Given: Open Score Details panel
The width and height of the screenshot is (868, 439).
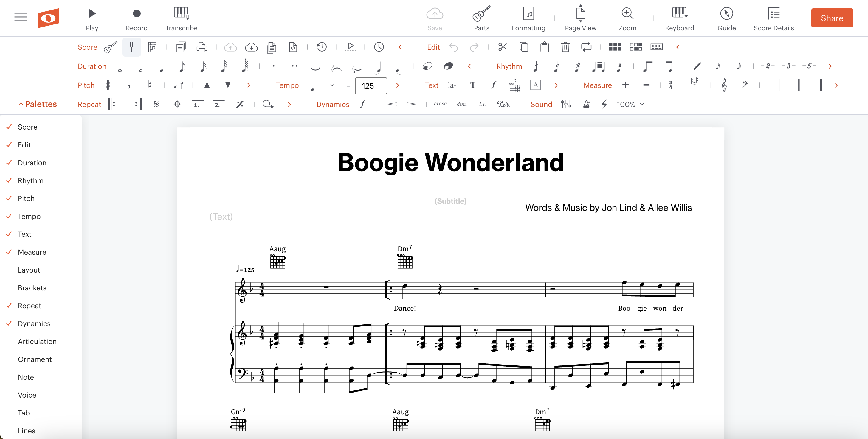Looking at the screenshot, I should click(x=773, y=19).
